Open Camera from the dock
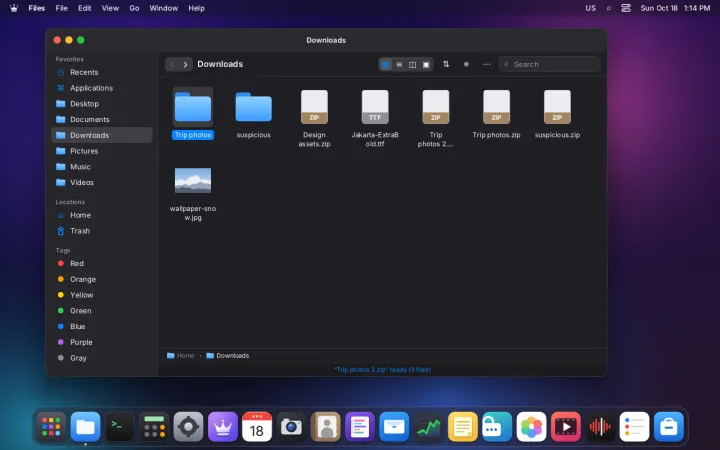Viewport: 720px width, 450px height. click(x=291, y=427)
